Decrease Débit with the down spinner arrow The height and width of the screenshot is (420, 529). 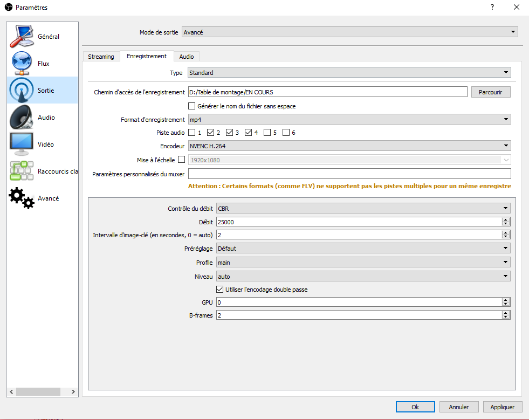click(506, 224)
